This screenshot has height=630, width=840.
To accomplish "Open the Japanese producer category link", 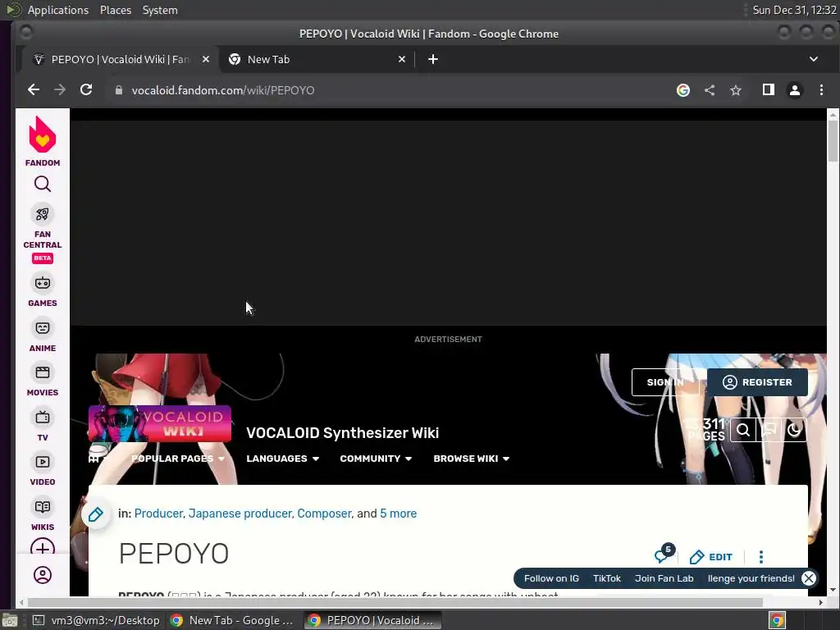I will (x=240, y=514).
